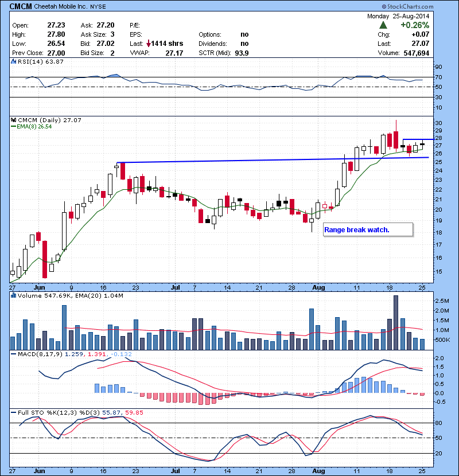The height and width of the screenshot is (476, 459).
Task: Click the 'Jun' label on the bottom axis
Action: 39,471
